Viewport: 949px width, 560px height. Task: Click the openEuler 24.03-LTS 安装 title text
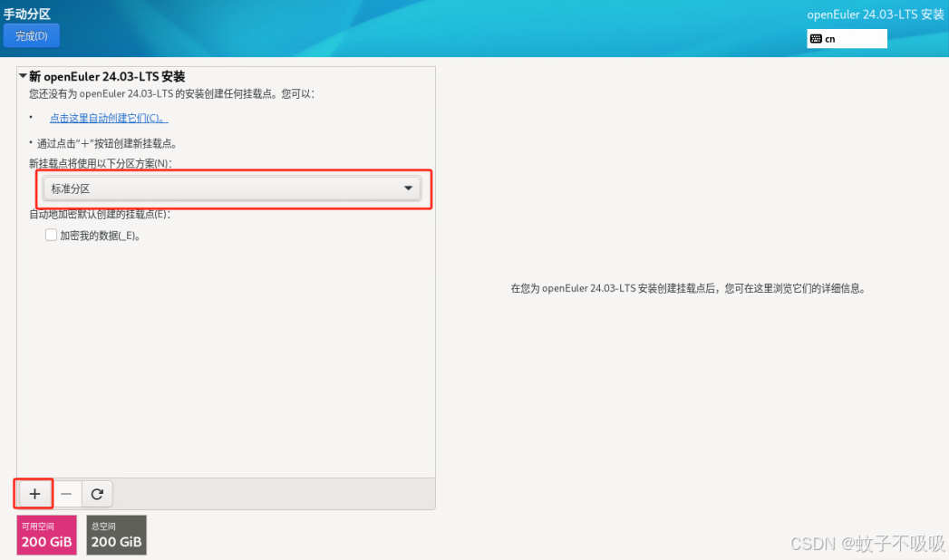coord(876,14)
